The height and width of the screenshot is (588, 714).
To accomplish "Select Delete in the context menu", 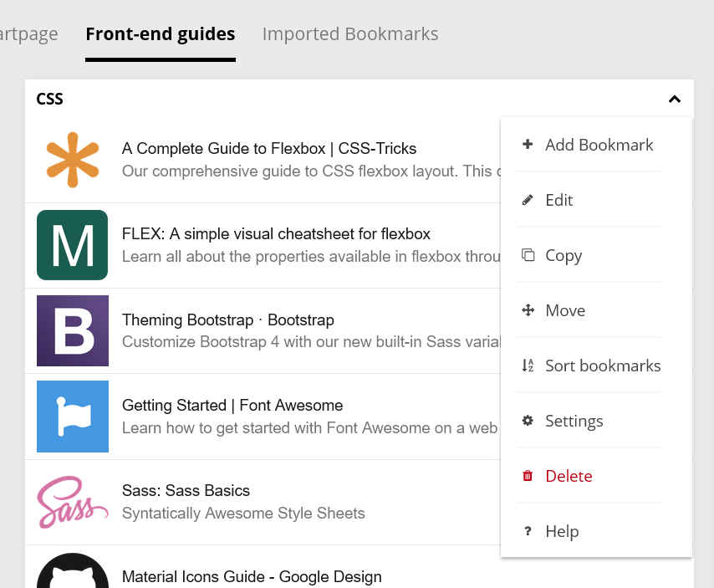I will coord(569,476).
